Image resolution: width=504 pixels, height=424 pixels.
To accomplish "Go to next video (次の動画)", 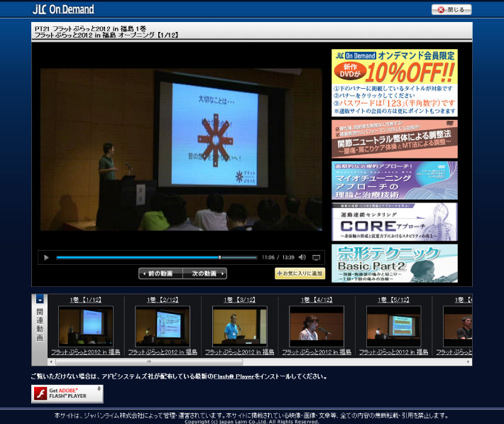I will click(204, 273).
